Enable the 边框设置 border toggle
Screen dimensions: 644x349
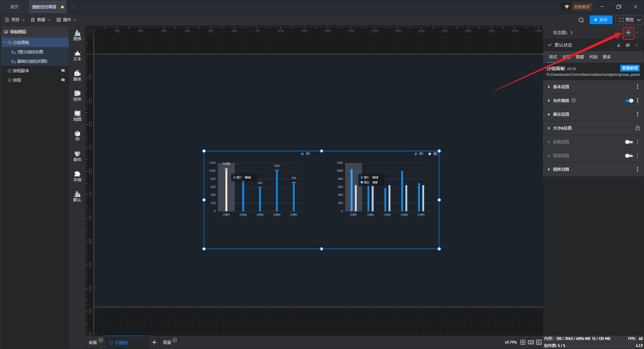(x=629, y=142)
